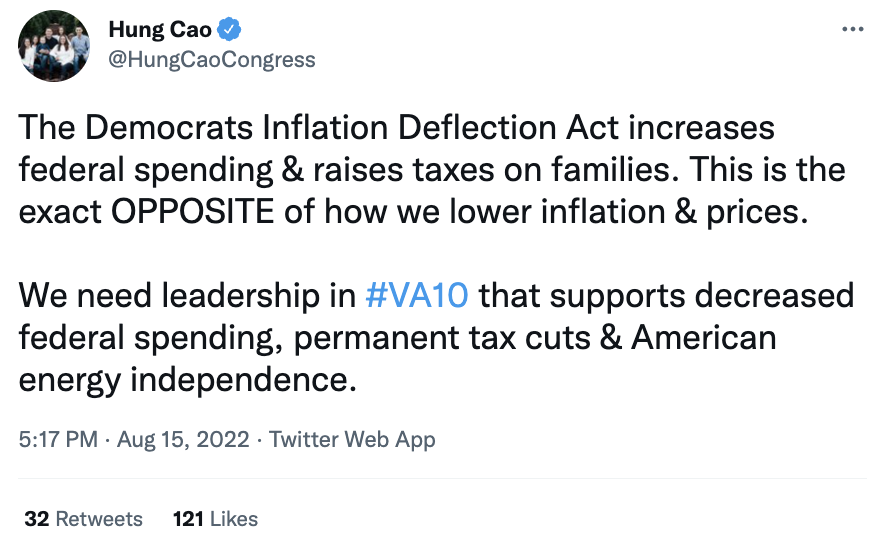View the 32 Retweets list
Screen dimensions: 890x550
(x=83, y=519)
